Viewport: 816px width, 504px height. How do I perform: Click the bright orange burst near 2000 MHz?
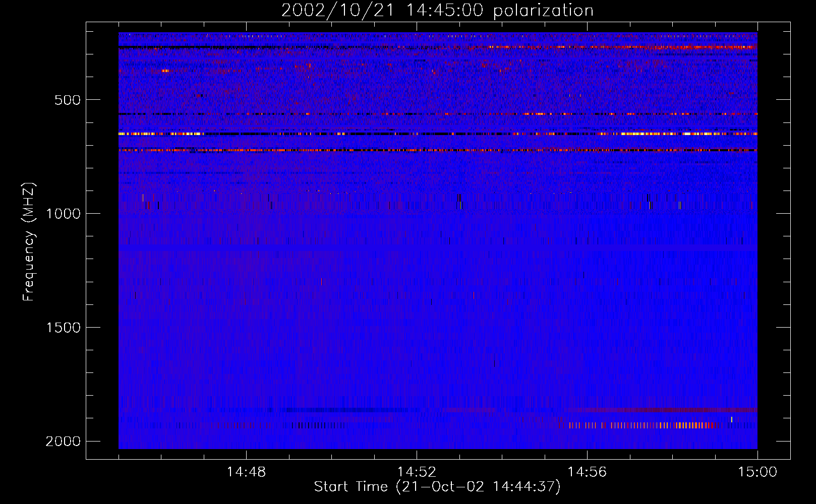point(643,425)
